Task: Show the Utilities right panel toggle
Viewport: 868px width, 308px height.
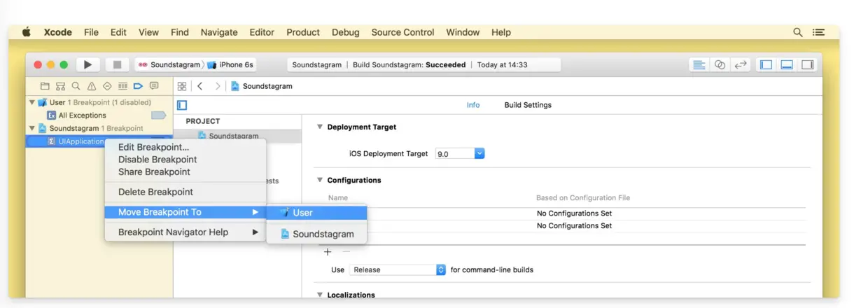Action: click(807, 64)
